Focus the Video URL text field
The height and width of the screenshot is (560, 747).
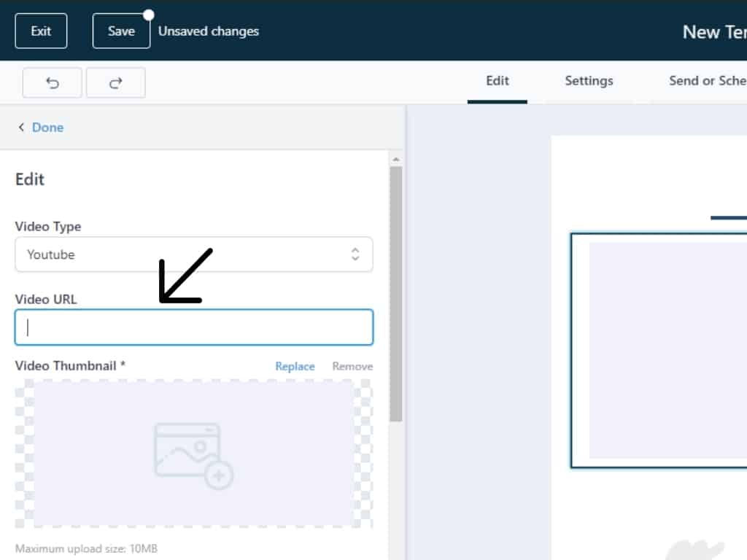tap(194, 327)
